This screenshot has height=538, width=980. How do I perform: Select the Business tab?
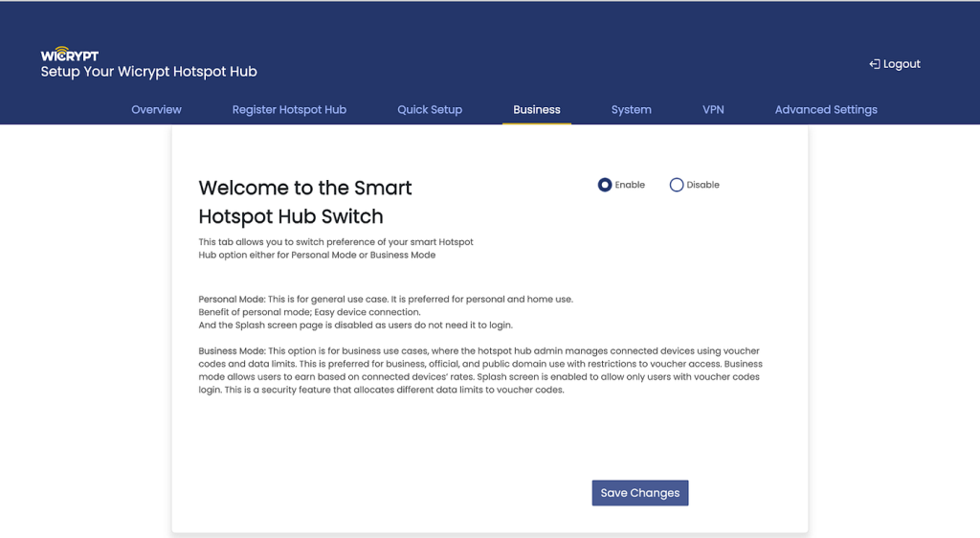pyautogui.click(x=537, y=109)
